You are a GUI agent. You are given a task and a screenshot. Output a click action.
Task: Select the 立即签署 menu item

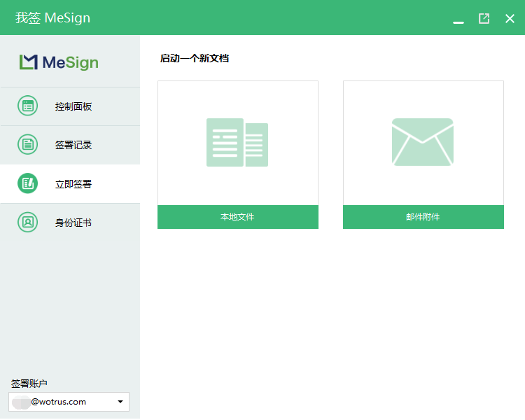pyautogui.click(x=73, y=184)
